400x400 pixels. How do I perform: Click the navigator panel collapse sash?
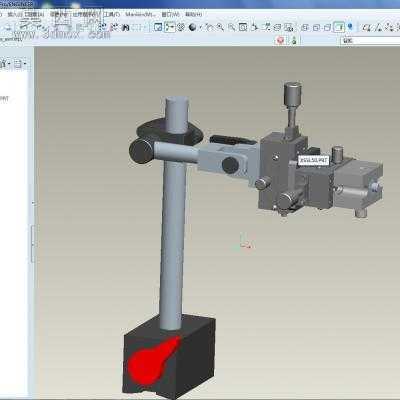pos(32,243)
